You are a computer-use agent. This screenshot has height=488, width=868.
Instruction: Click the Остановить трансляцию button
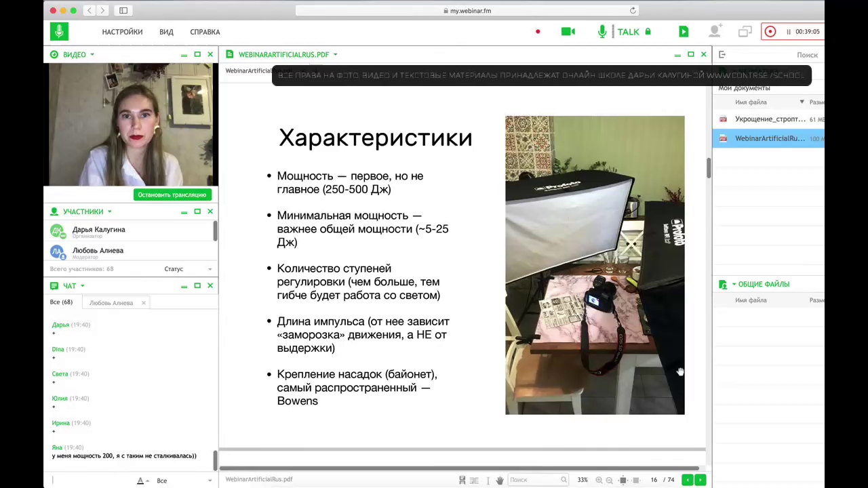coord(172,195)
